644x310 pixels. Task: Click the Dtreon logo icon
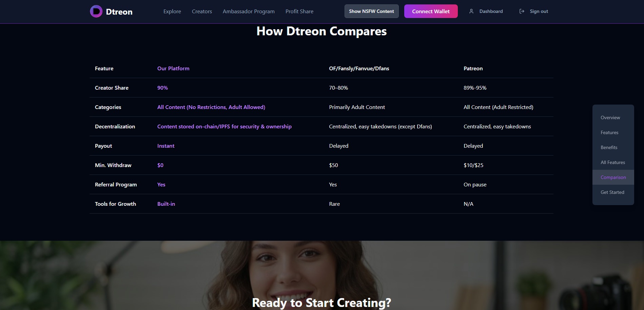96,12
